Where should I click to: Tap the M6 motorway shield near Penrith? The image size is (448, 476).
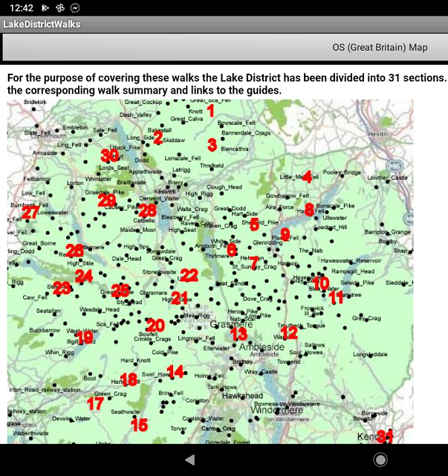[394, 166]
